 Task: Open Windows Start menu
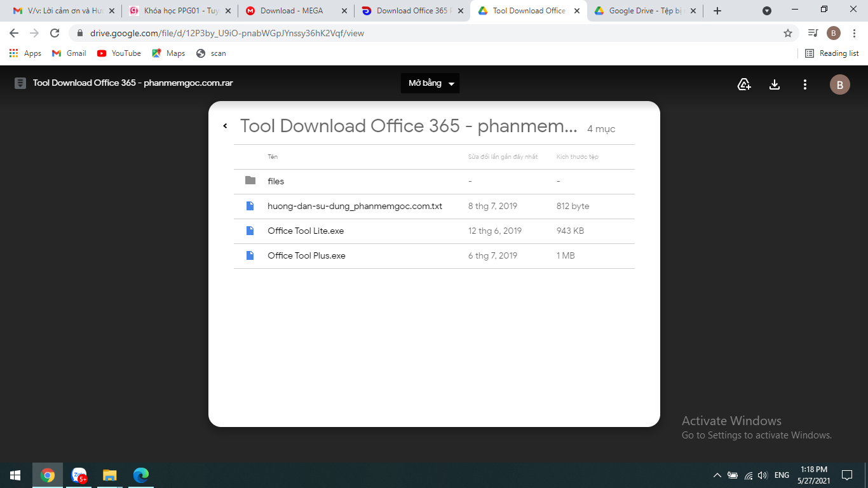coord(15,475)
